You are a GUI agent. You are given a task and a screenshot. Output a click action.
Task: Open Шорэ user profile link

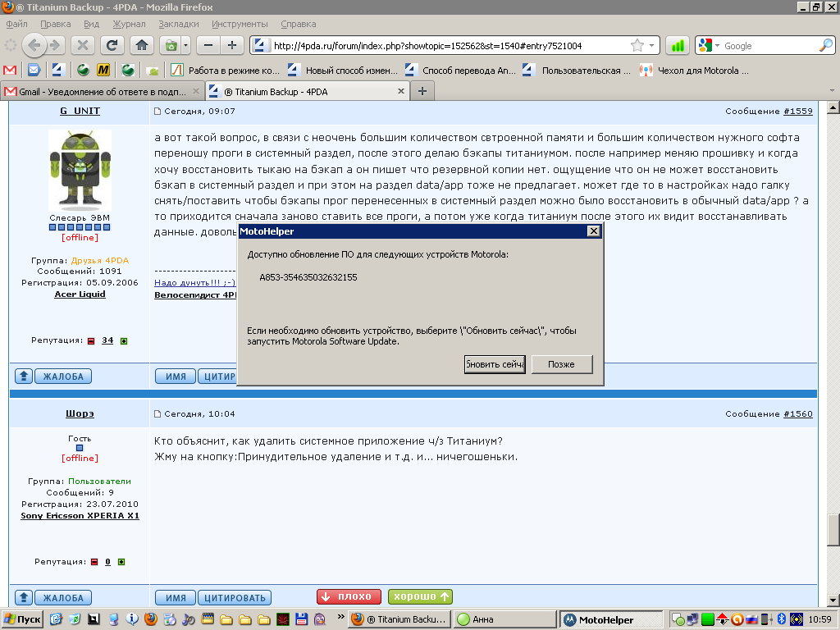point(80,413)
